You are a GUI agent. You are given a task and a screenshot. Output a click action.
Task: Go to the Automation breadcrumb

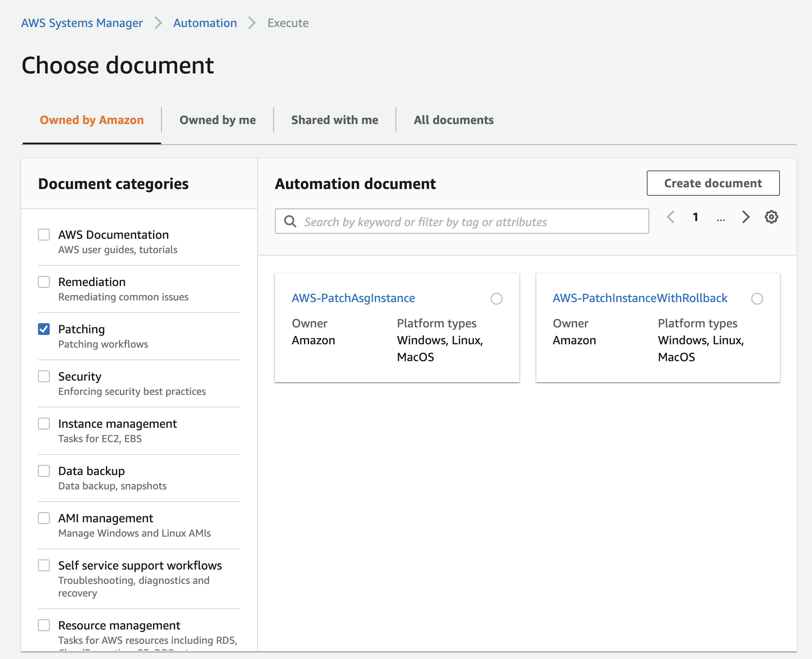tap(205, 23)
